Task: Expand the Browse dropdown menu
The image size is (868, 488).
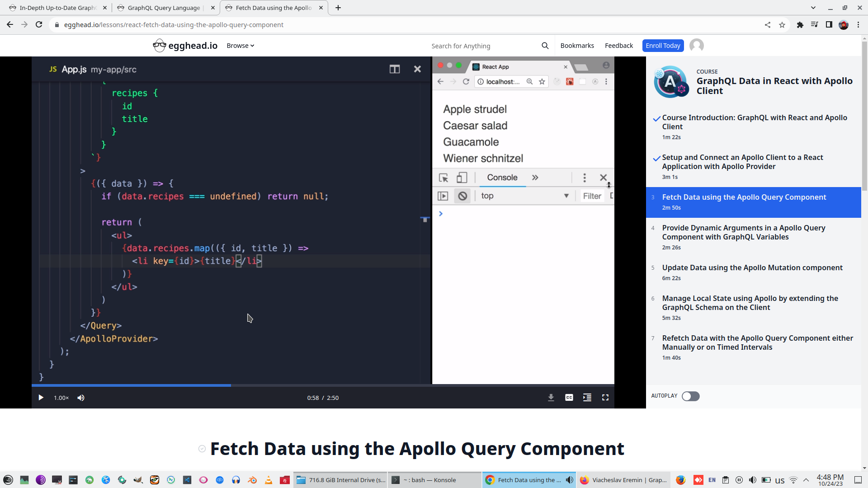Action: (240, 46)
